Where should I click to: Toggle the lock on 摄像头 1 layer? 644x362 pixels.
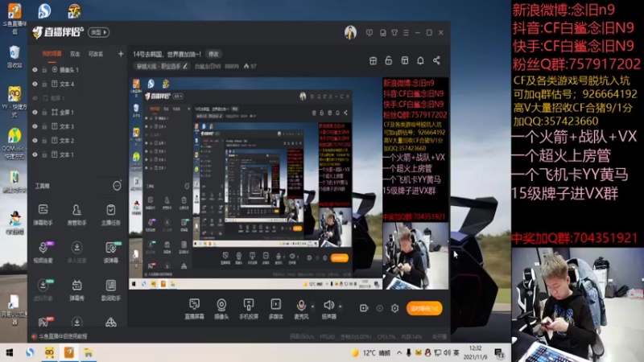click(44, 70)
